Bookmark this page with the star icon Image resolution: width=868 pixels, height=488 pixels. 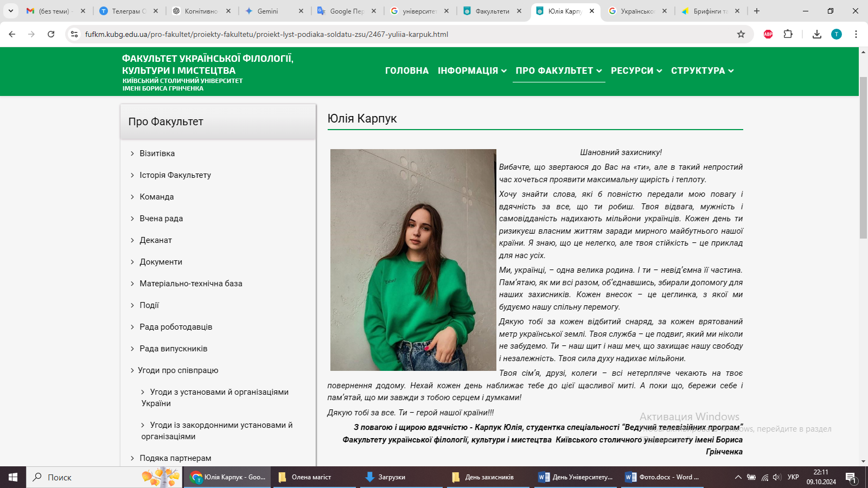(x=741, y=34)
